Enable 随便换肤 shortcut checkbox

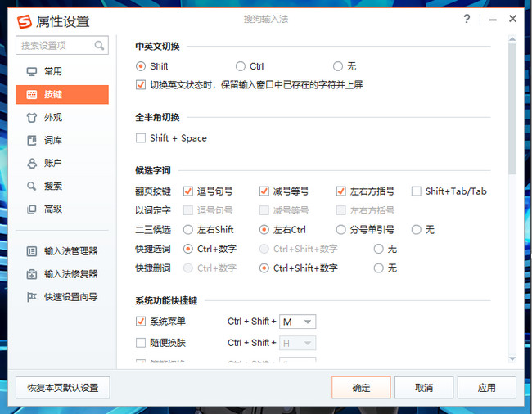pyautogui.click(x=141, y=343)
